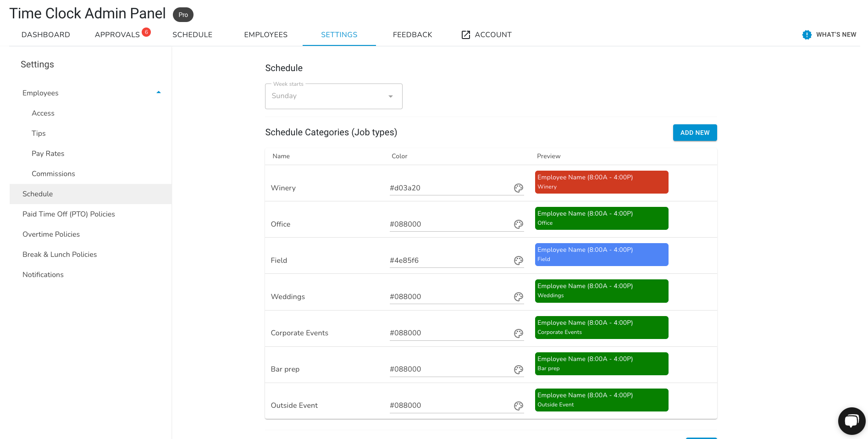The height and width of the screenshot is (439, 868).
Task: Click the Preview column header
Action: tap(549, 156)
